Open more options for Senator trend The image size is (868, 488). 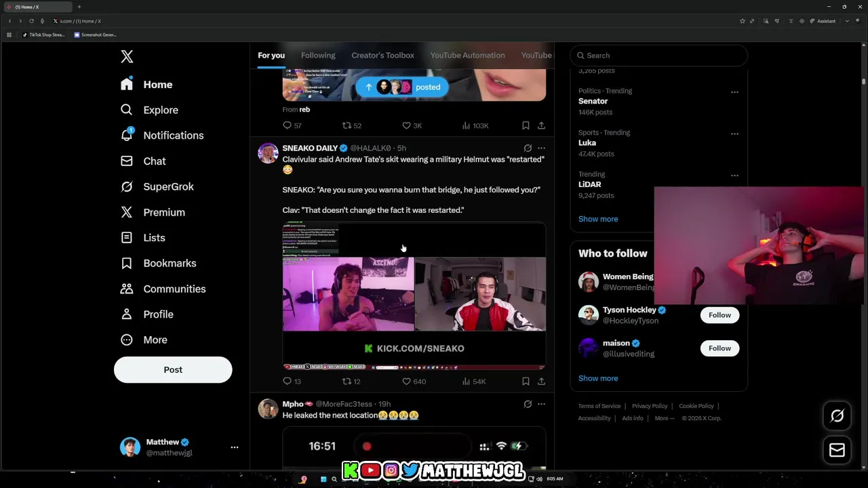734,92
